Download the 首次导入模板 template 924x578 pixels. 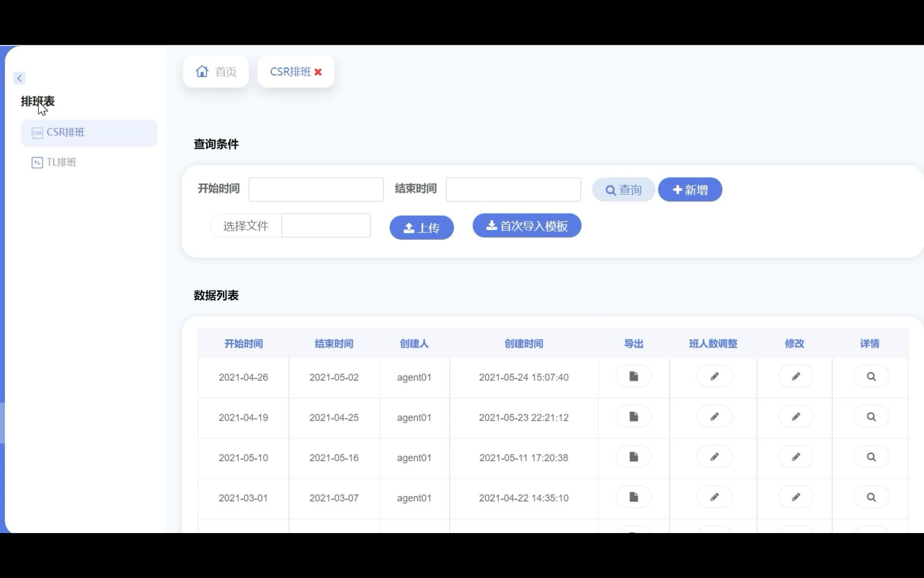(527, 225)
